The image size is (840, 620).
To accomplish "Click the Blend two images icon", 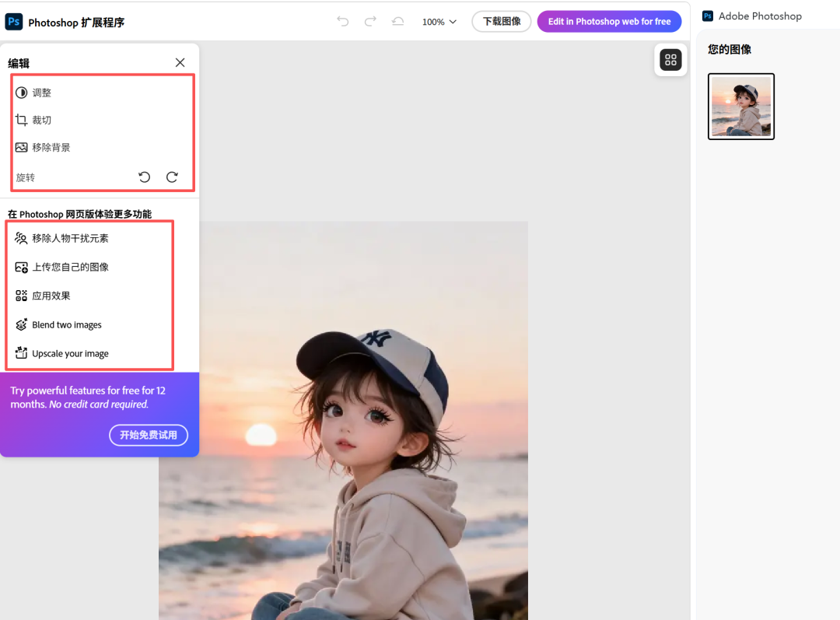I will pyautogui.click(x=20, y=324).
